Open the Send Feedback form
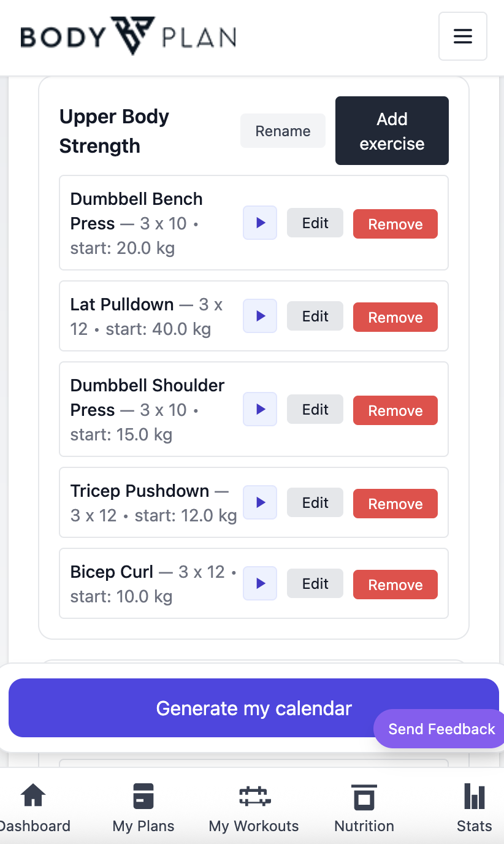The width and height of the screenshot is (504, 844). coord(441,729)
